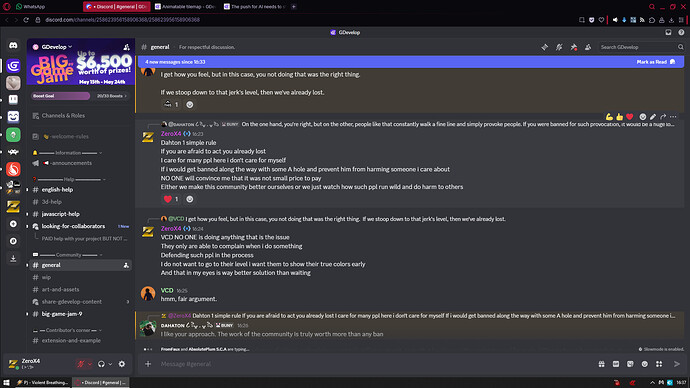The image size is (690, 388).
Task: Open emoji picker in message bar
Action: pos(645,364)
